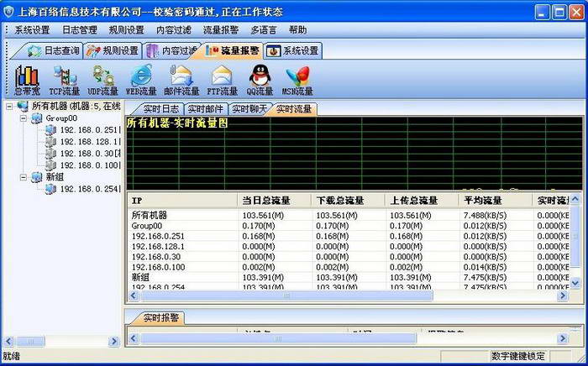The height and width of the screenshot is (366, 588).
Task: Click the computer icon for 192.168.0.254
Action: point(50,189)
